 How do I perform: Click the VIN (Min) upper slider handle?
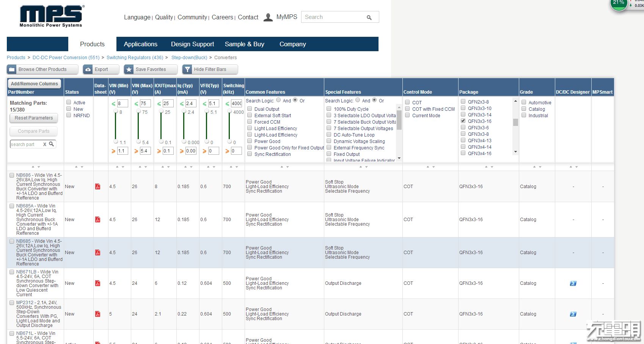pyautogui.click(x=116, y=111)
